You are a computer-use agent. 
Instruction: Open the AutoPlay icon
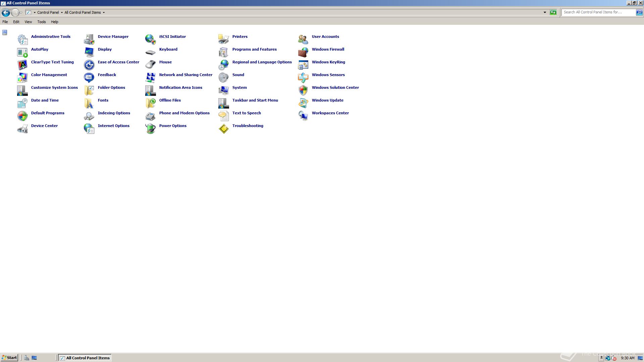pyautogui.click(x=22, y=52)
